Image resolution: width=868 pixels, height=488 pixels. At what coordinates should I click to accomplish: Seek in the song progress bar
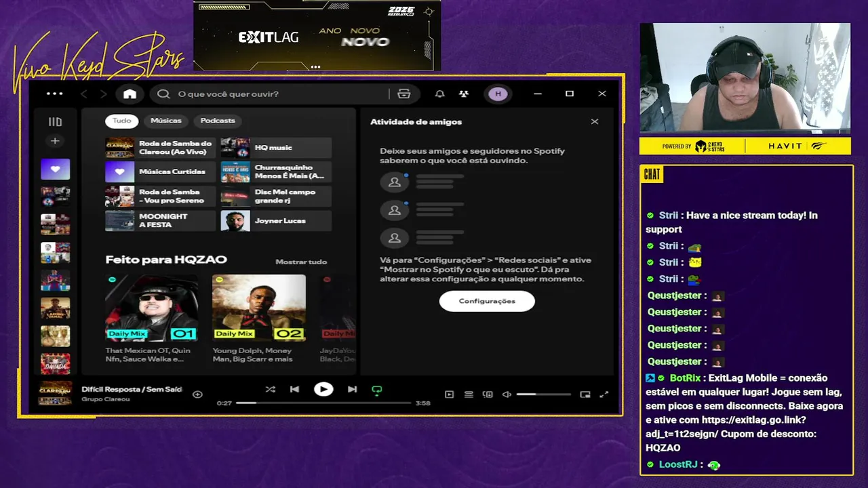(323, 403)
